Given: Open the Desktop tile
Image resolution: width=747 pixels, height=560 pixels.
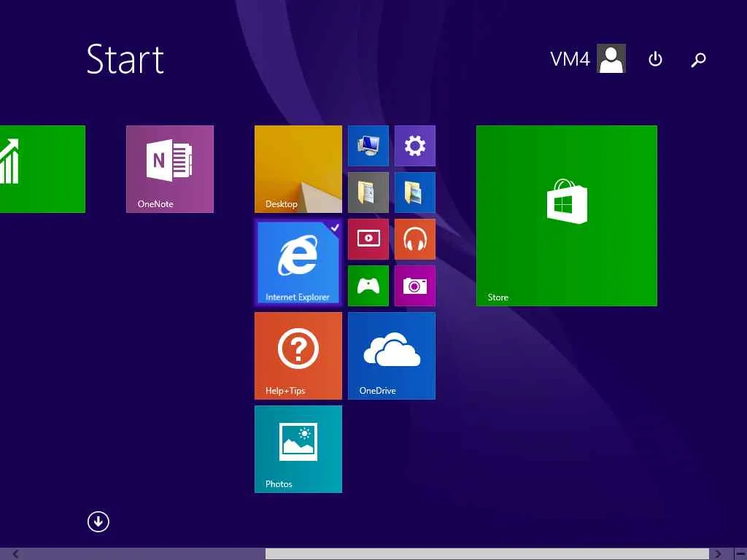Looking at the screenshot, I should 298,169.
